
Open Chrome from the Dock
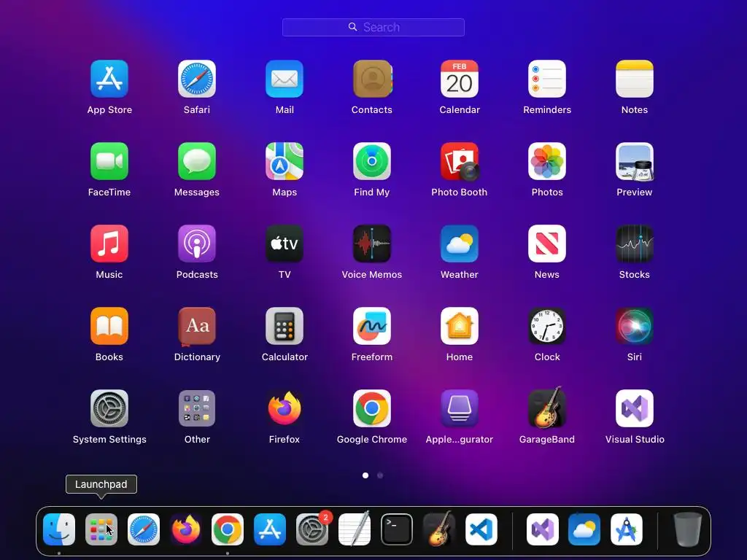point(228,529)
